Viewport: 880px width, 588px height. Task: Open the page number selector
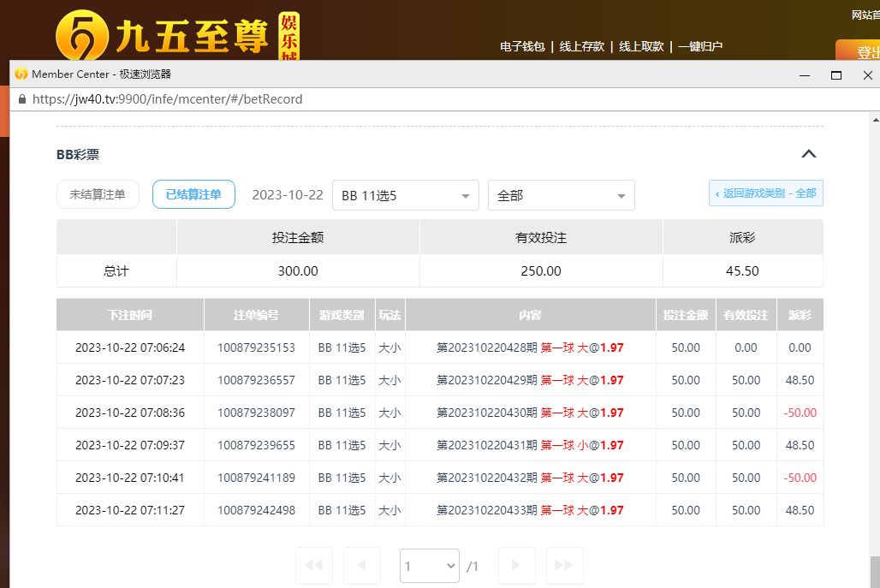430,566
